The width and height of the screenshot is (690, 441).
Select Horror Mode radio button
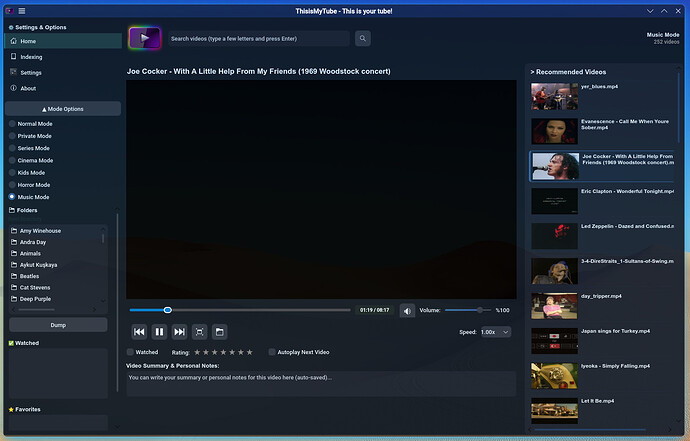pyautogui.click(x=12, y=185)
